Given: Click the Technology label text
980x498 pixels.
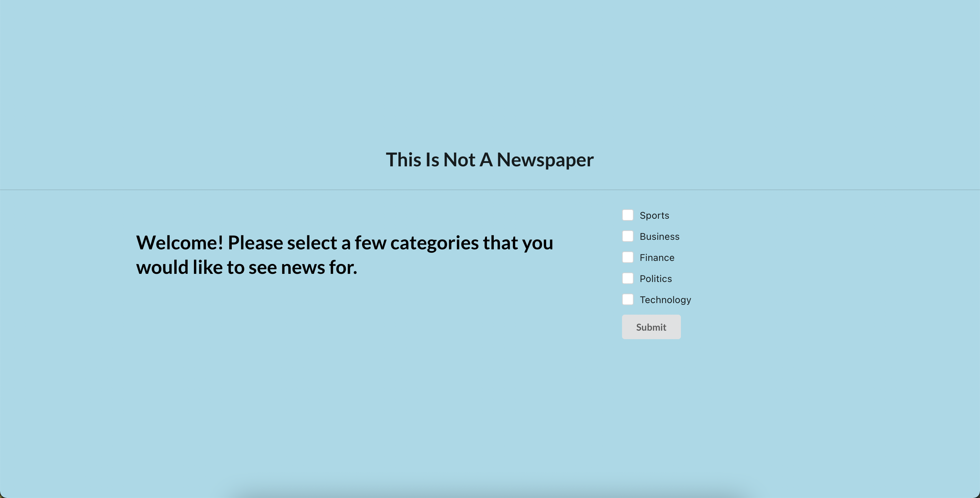Looking at the screenshot, I should click(665, 300).
